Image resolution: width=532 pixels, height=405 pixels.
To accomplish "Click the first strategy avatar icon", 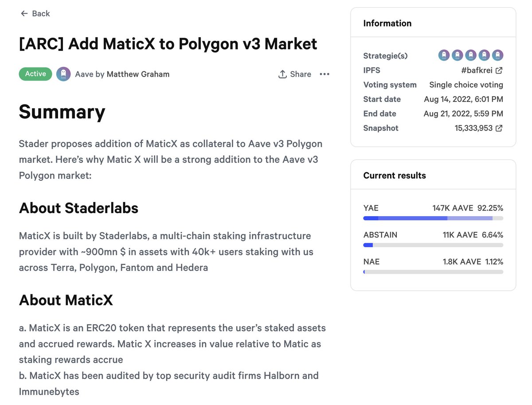I will [444, 55].
